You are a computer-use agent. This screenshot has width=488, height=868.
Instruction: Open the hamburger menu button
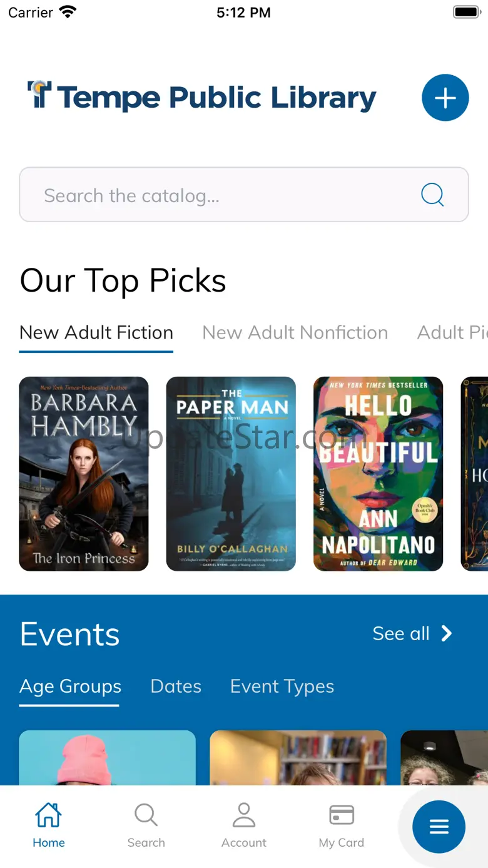[x=439, y=827]
